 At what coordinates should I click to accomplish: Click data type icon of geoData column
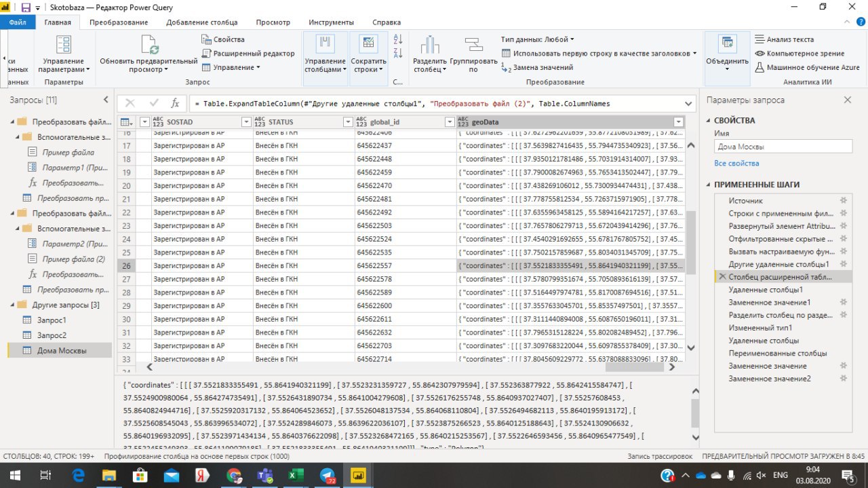click(463, 121)
